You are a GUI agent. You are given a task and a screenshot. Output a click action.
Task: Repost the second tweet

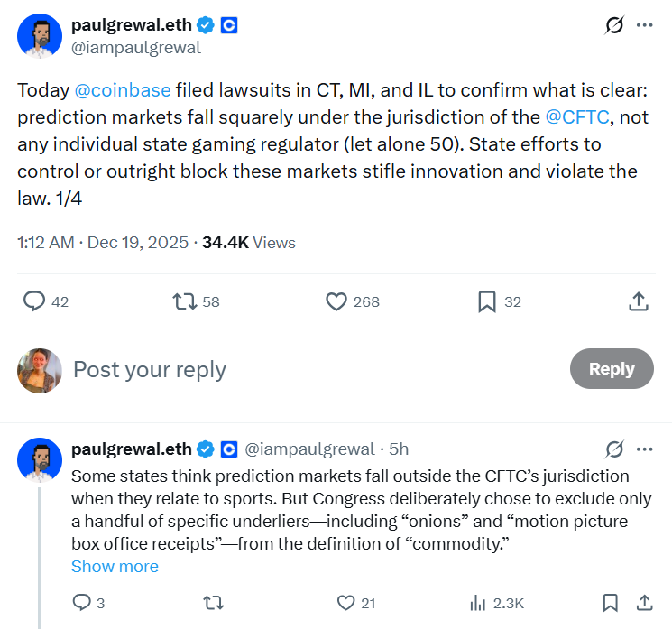215,602
